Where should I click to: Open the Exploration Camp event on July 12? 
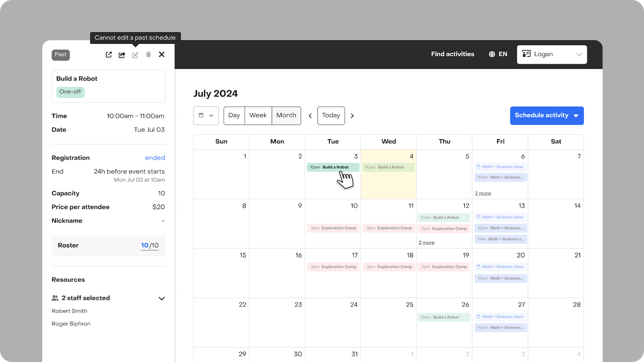444,229
